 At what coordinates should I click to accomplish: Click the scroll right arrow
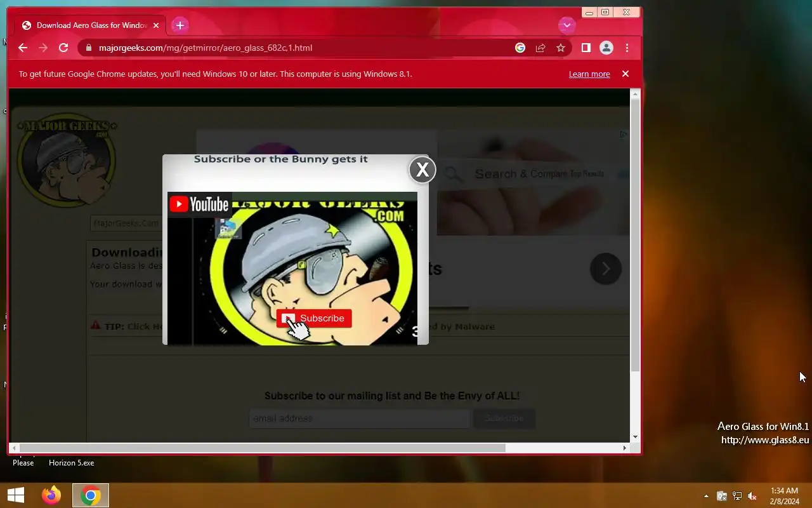tap(625, 448)
